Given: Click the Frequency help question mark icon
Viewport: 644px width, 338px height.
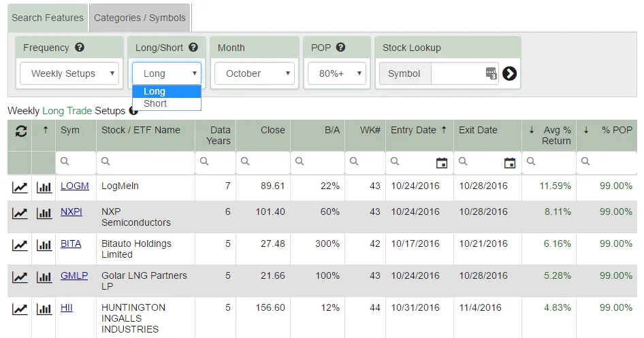Looking at the screenshot, I should [80, 47].
